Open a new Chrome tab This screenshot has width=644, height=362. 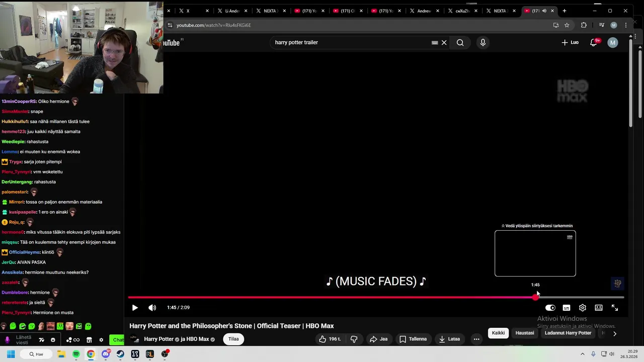pyautogui.click(x=564, y=11)
